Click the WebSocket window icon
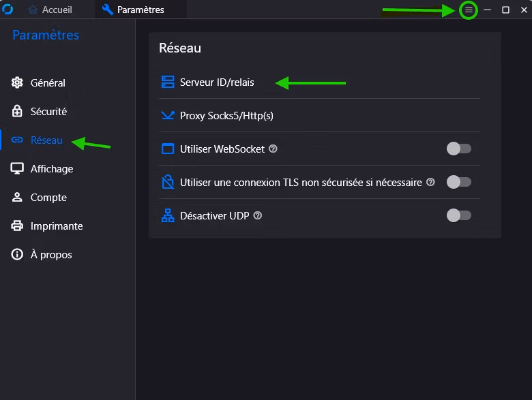This screenshot has width=532, height=400. click(168, 149)
